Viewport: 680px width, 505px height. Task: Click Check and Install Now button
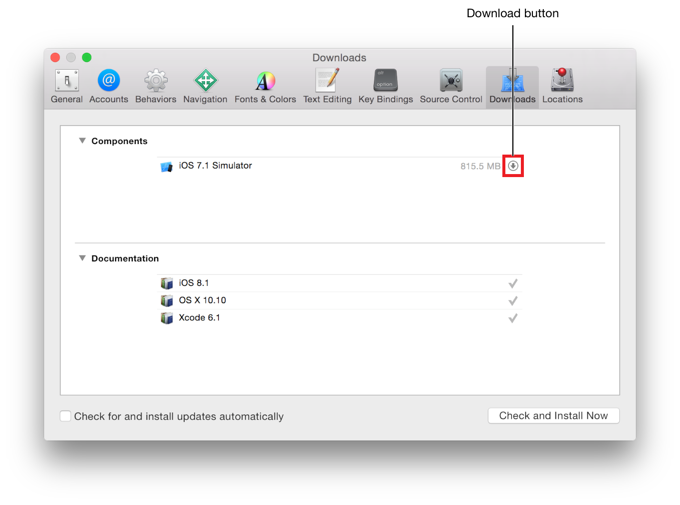[x=553, y=416]
